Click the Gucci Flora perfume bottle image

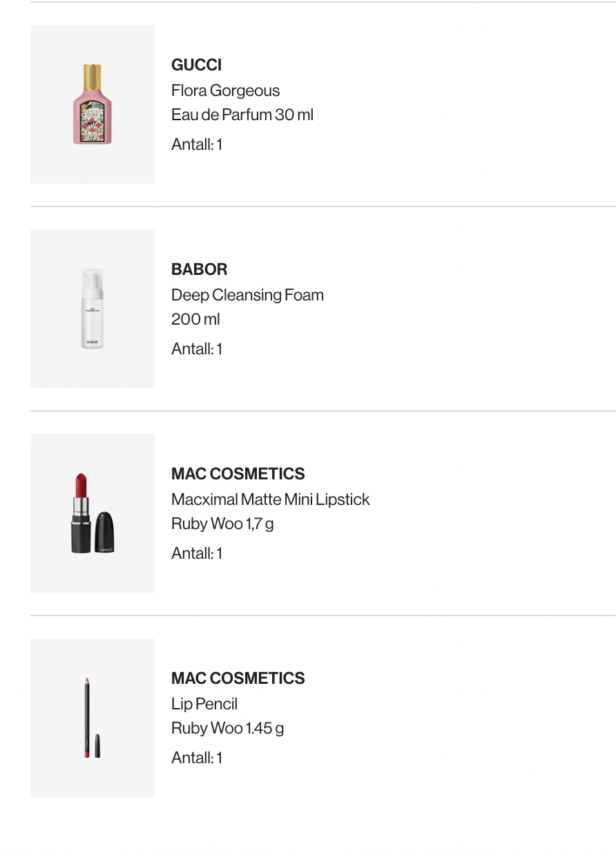(93, 104)
